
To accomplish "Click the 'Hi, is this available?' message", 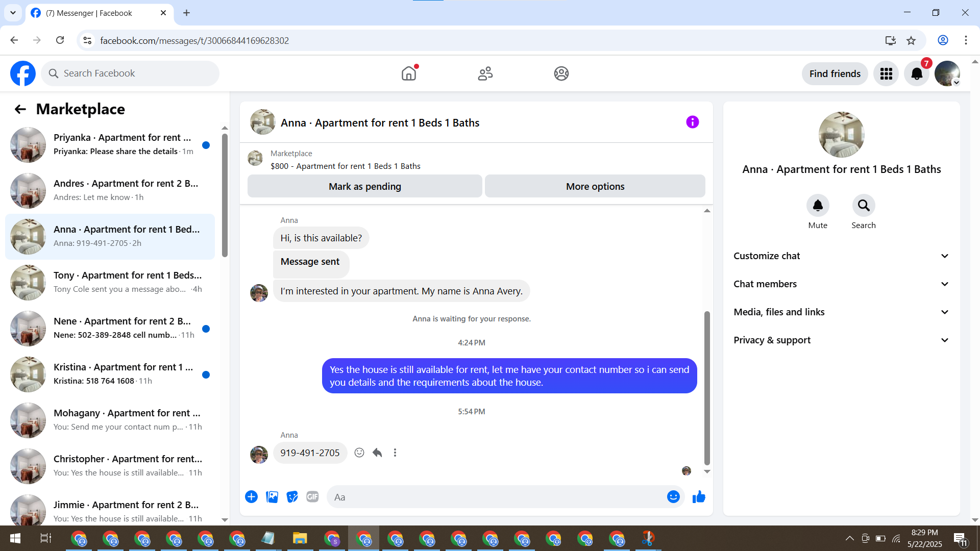I will pos(321,238).
